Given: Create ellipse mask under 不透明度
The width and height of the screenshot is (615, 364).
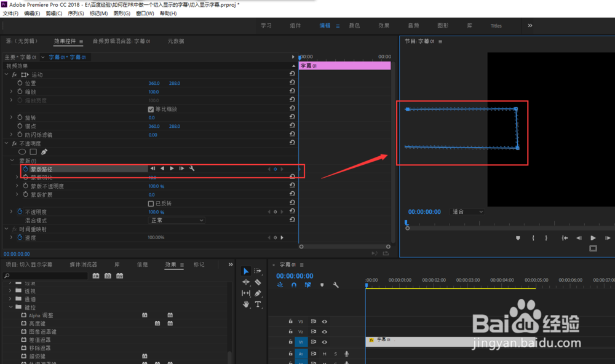Looking at the screenshot, I should (x=22, y=152).
